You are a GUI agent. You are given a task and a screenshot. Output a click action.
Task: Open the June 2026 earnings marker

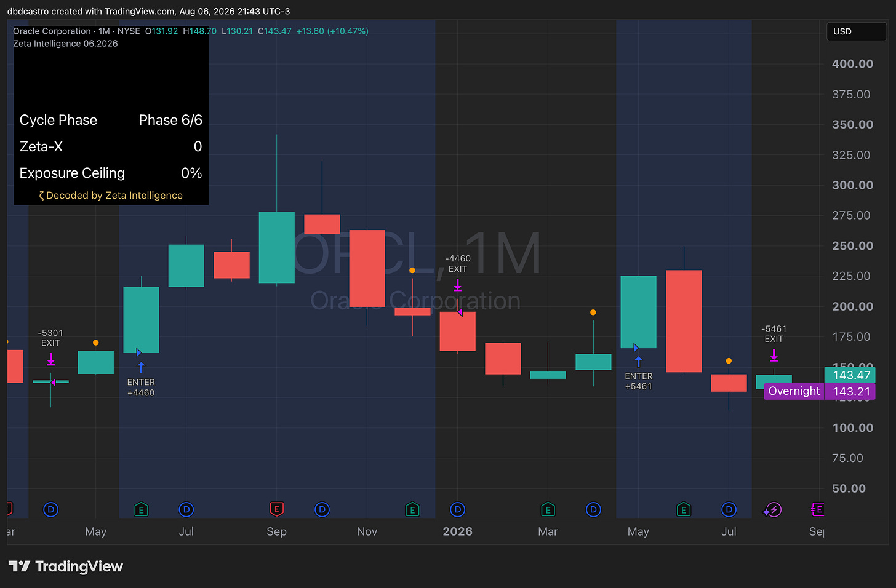point(683,509)
